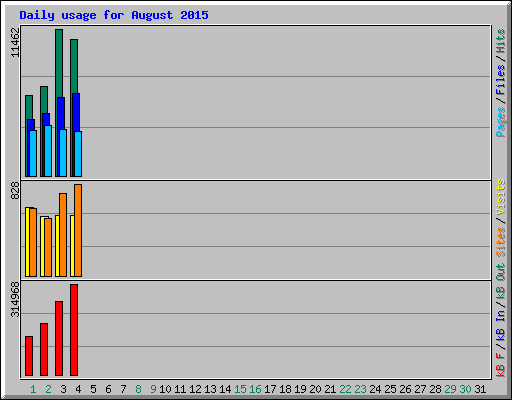Click day 31 on the x-axis
Viewport: 512px width, 400px height.
480,389
